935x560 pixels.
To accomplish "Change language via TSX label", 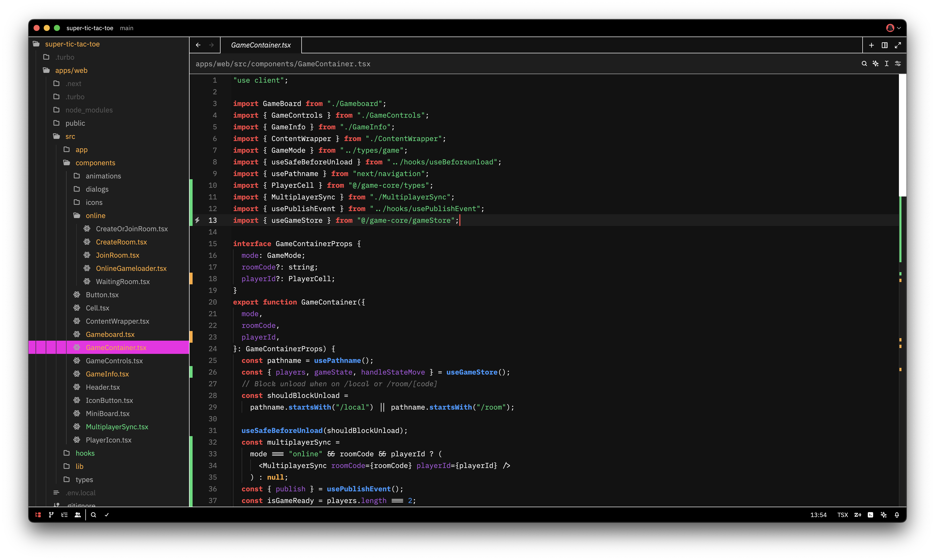I will (843, 515).
